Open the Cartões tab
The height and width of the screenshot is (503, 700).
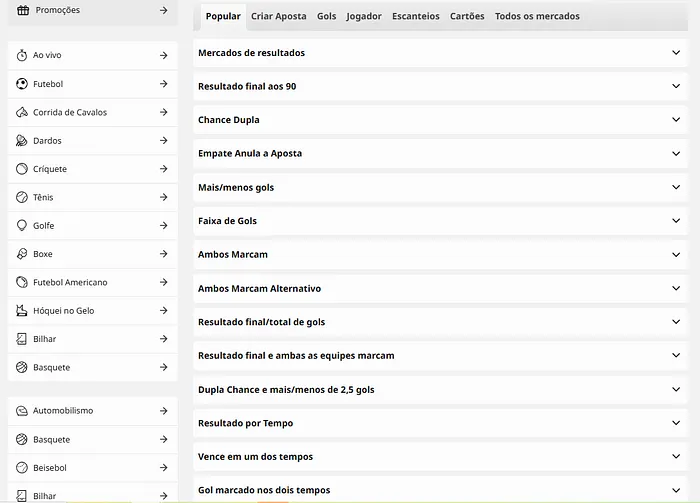(x=467, y=16)
